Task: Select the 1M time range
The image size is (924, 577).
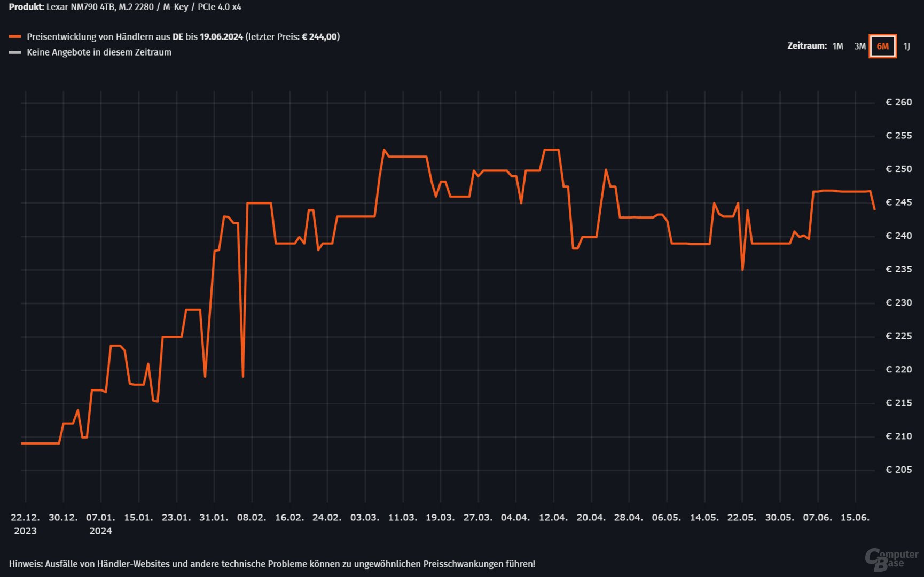Action: pyautogui.click(x=837, y=46)
